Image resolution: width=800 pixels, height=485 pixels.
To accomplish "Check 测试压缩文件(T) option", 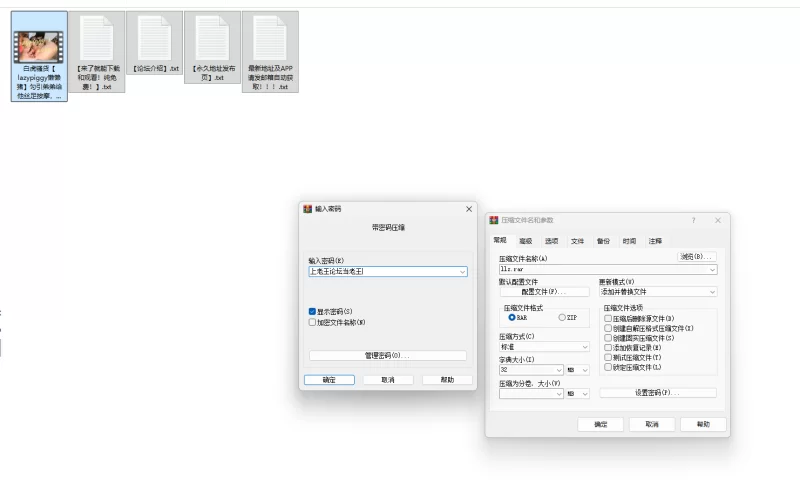I will tap(608, 357).
